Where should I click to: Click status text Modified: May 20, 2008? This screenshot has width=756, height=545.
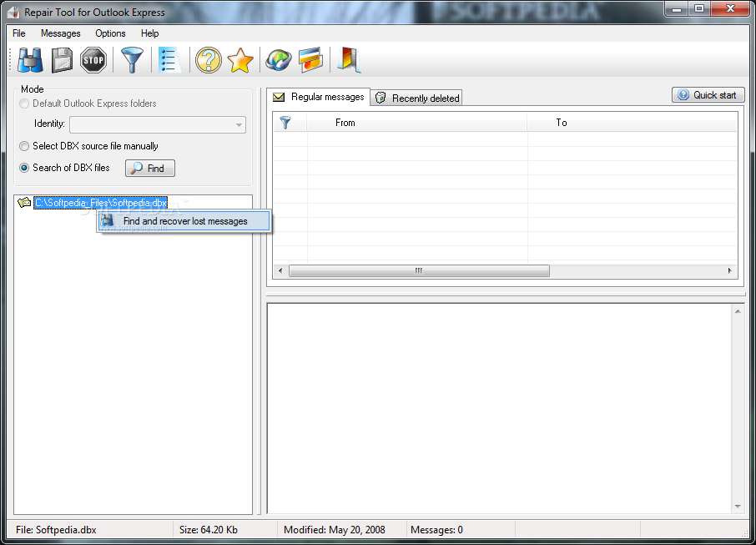click(x=334, y=530)
